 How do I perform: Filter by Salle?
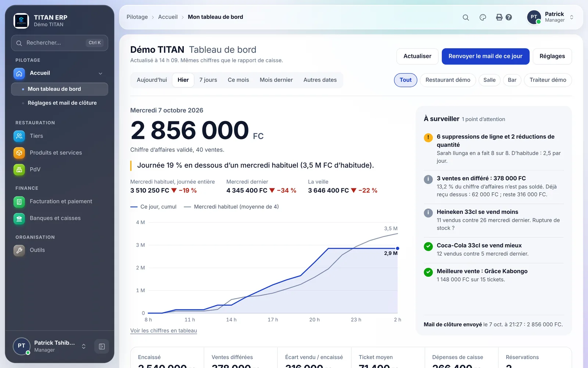pyautogui.click(x=490, y=80)
